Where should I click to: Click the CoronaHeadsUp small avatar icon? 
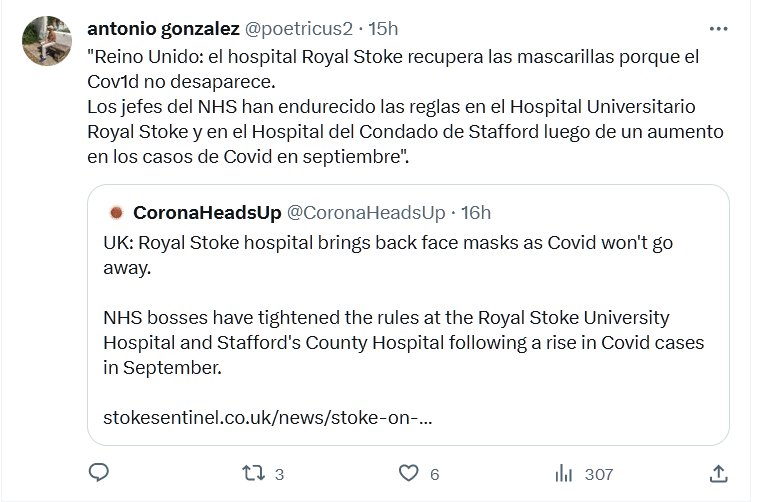click(x=116, y=212)
